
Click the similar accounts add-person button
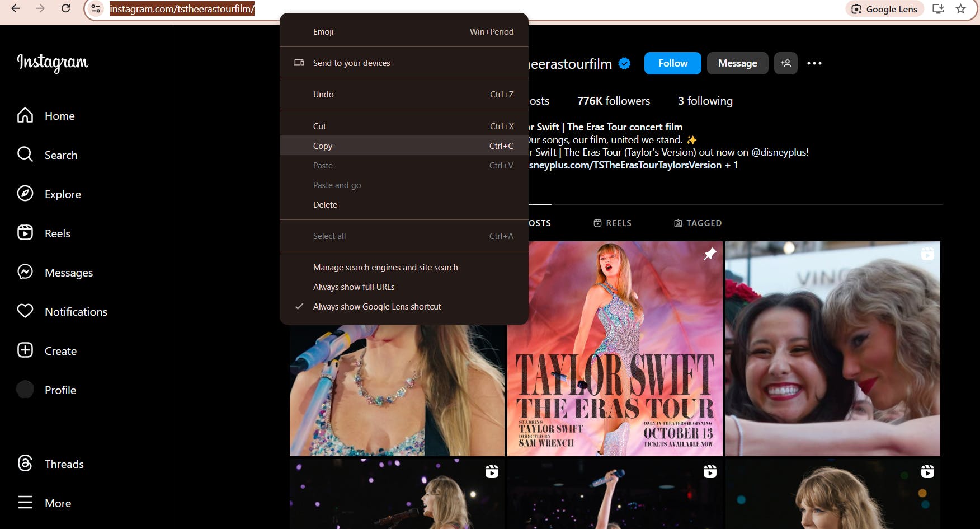click(x=786, y=63)
